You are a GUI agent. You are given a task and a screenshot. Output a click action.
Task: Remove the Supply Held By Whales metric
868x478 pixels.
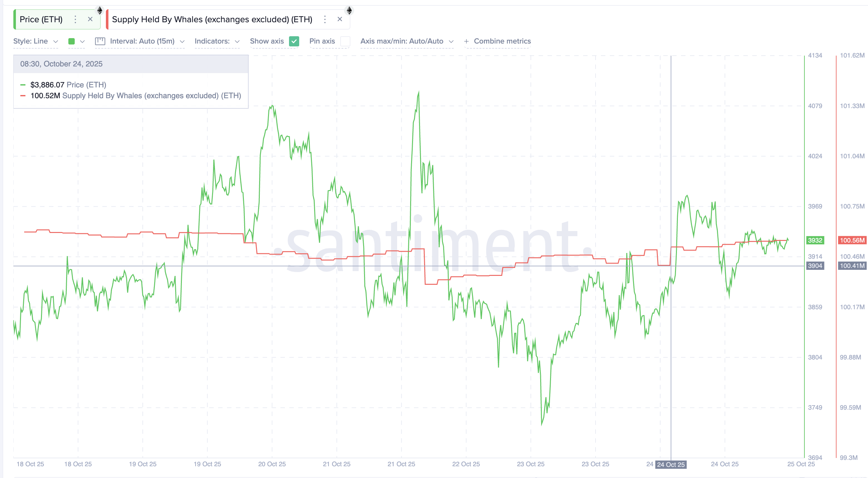[340, 19]
